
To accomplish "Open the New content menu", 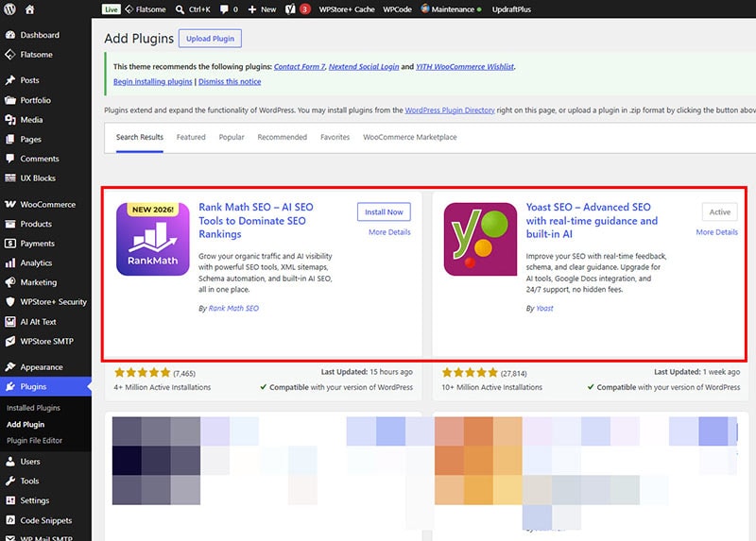I will click(x=262, y=9).
